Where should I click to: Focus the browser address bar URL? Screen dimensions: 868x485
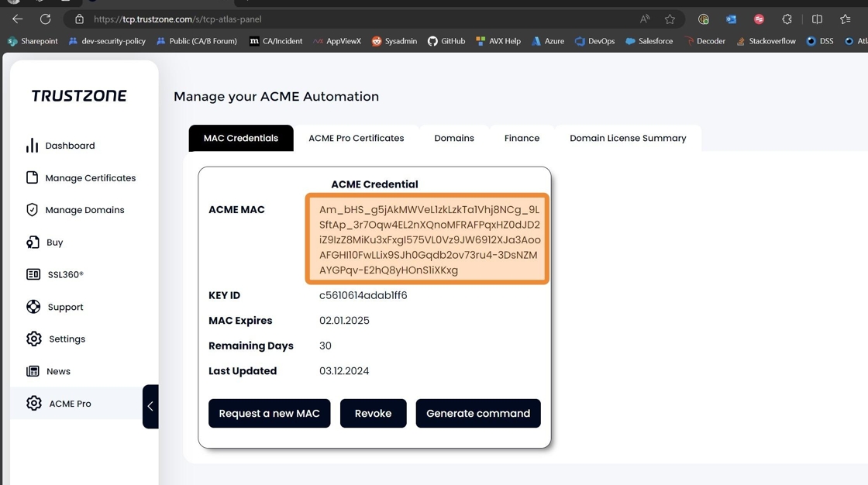pyautogui.click(x=177, y=19)
